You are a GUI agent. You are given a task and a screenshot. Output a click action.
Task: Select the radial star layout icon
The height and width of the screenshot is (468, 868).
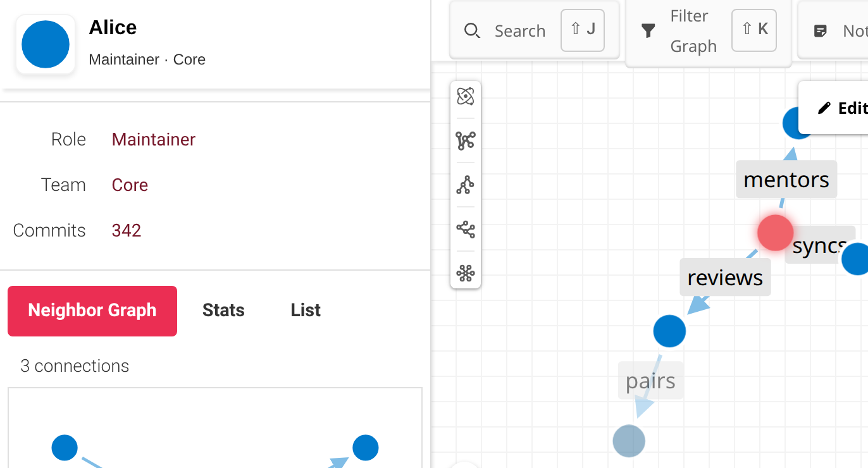click(466, 273)
